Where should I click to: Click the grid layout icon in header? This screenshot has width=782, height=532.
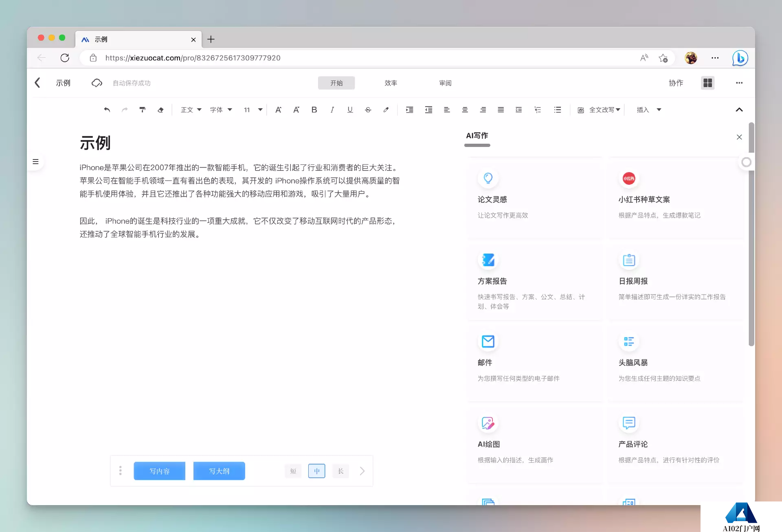[708, 83]
